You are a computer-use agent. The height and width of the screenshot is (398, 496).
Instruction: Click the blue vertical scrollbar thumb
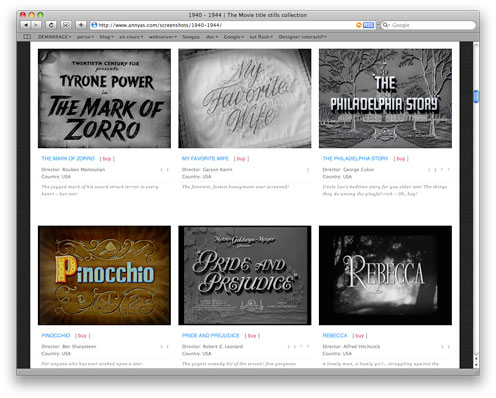pos(476,96)
